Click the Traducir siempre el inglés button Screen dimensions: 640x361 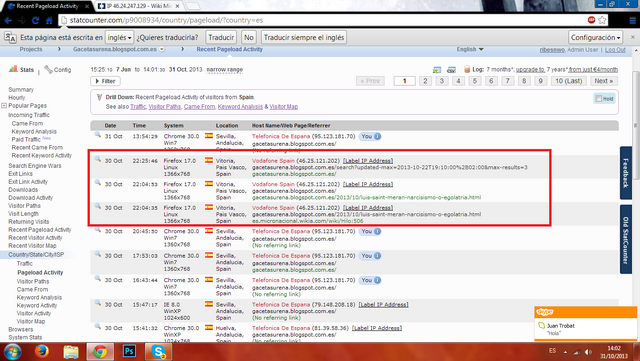click(304, 38)
